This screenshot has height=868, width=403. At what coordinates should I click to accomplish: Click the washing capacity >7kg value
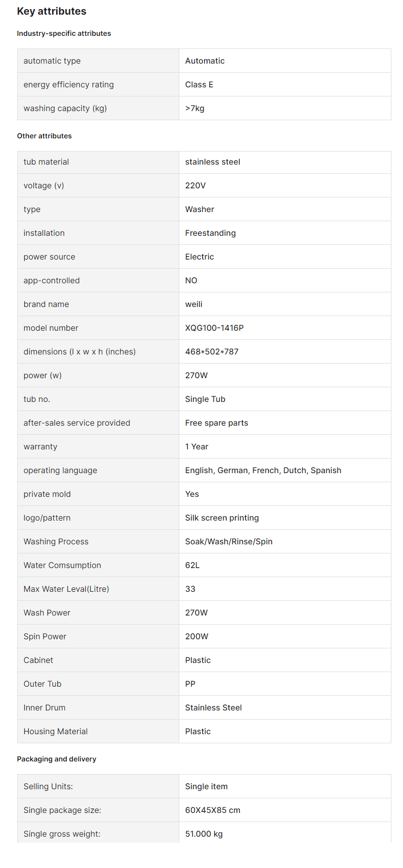coord(194,108)
